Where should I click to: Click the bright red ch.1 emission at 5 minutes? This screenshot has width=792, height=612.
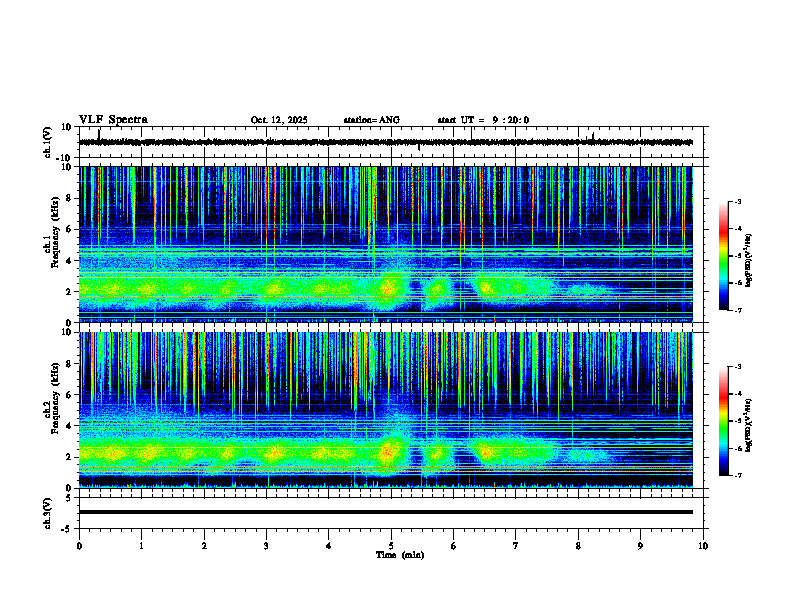(387, 288)
